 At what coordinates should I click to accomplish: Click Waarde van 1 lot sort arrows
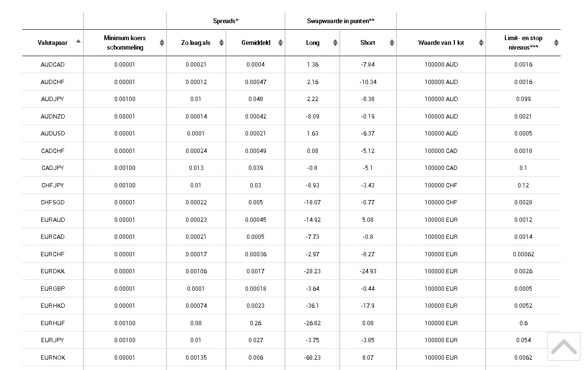click(481, 43)
